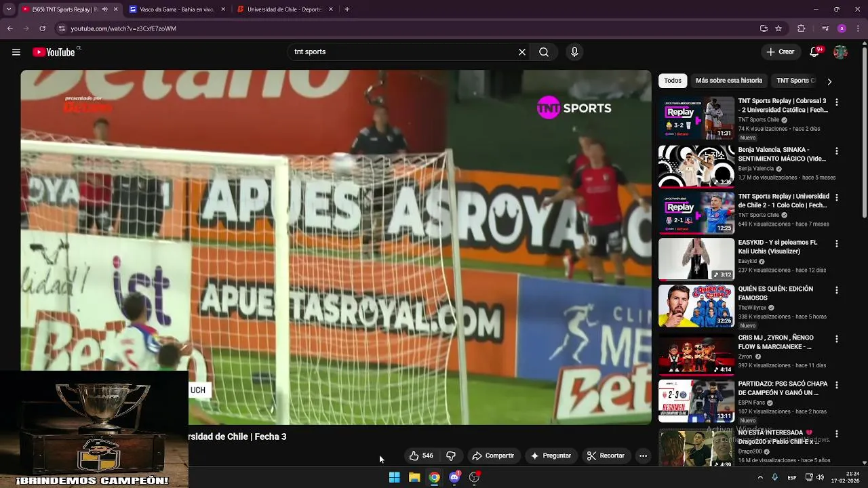Open options for Benja Valencia SINAKA video
The height and width of the screenshot is (488, 868).
click(836, 150)
